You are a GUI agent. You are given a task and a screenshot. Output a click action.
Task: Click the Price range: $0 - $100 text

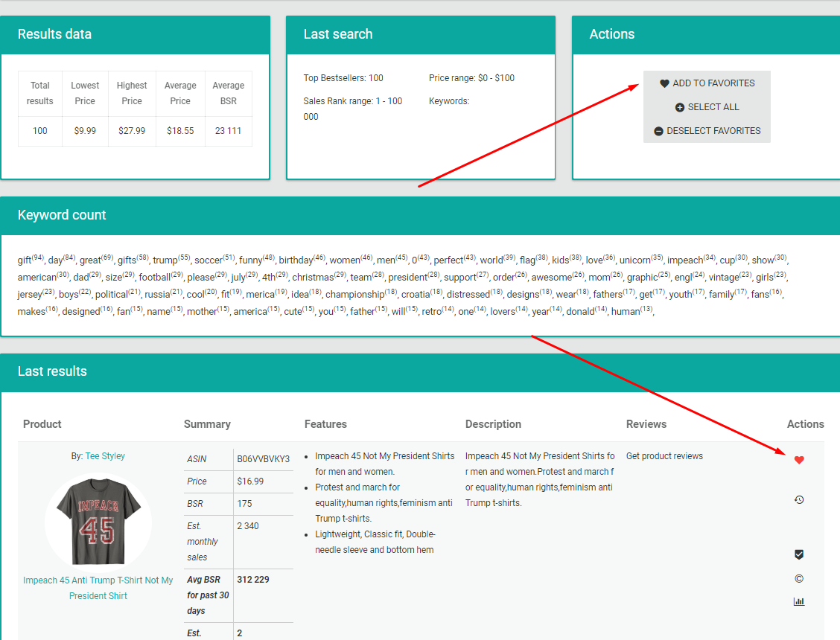click(471, 78)
